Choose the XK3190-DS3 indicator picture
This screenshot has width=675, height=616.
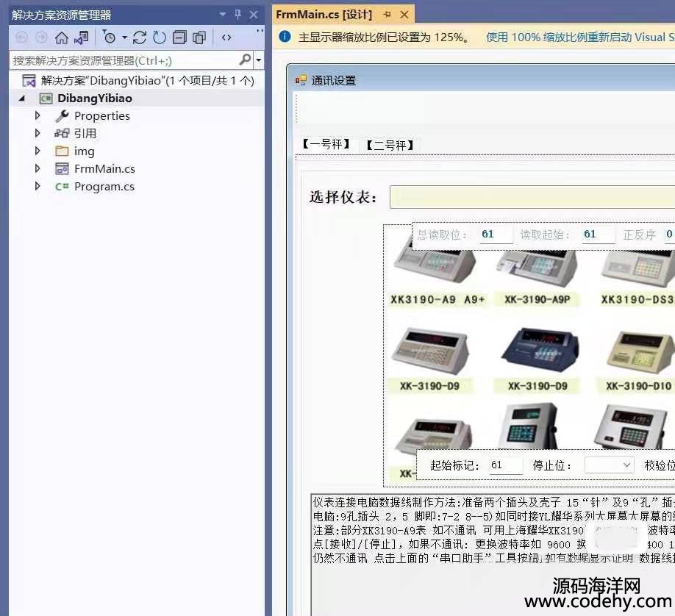click(638, 268)
